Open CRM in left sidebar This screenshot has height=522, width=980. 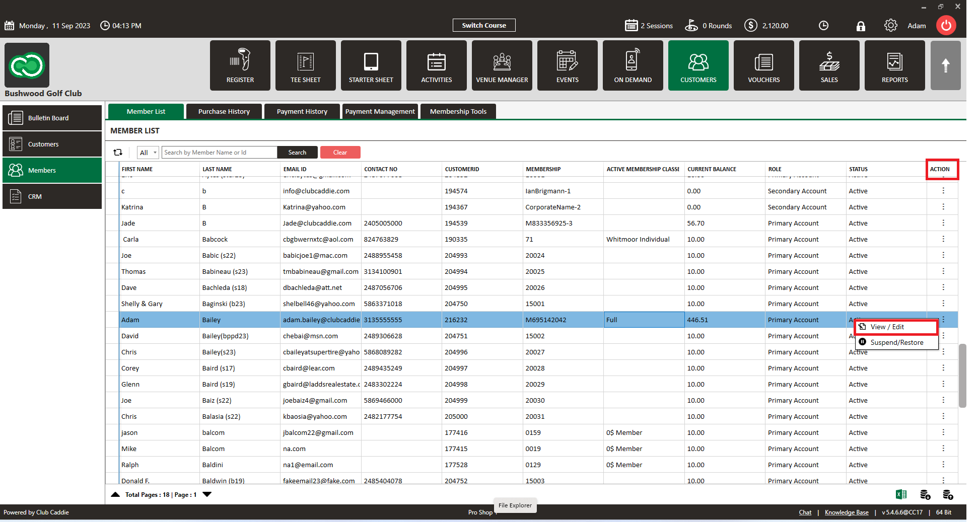pos(52,196)
